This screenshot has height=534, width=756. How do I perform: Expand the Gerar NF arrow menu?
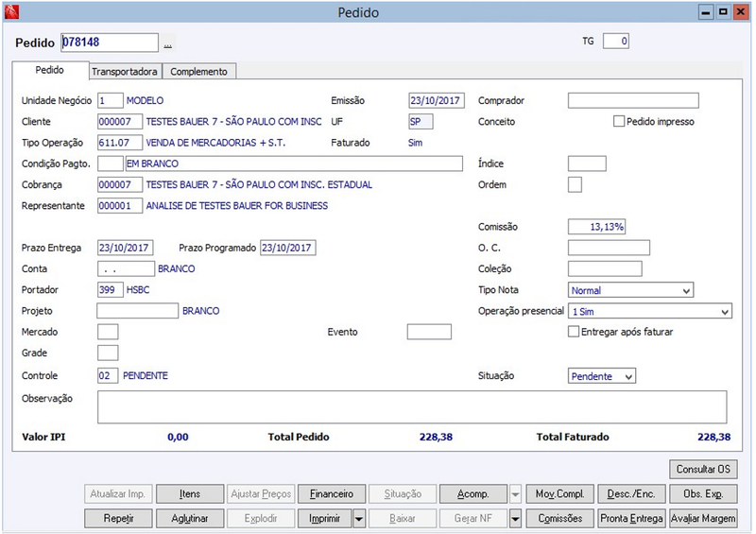pyautogui.click(x=515, y=519)
